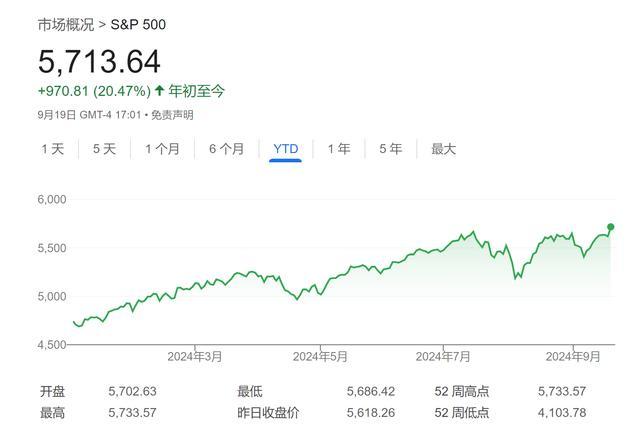Click the 5,713.64 index price

tap(99, 62)
